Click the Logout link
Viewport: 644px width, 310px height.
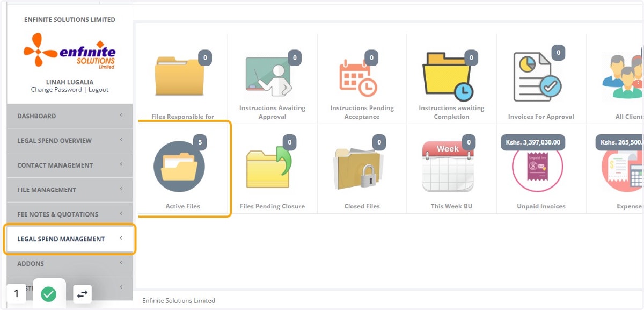(x=99, y=90)
